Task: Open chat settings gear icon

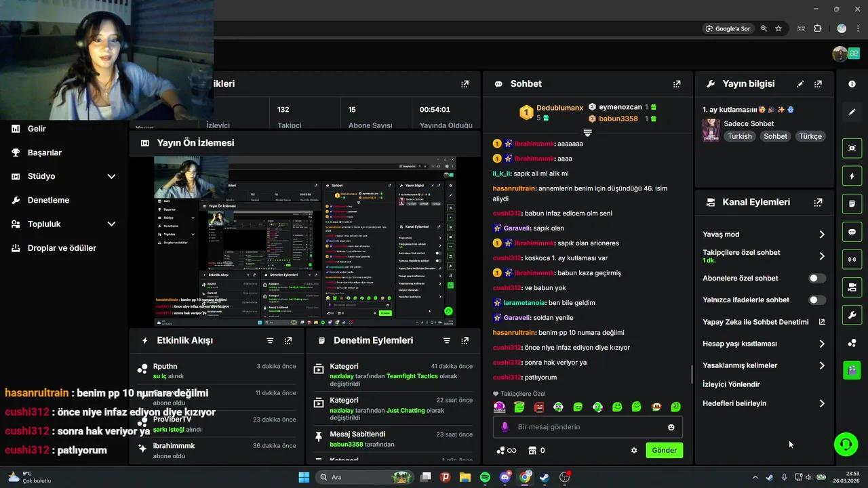Action: (x=634, y=450)
